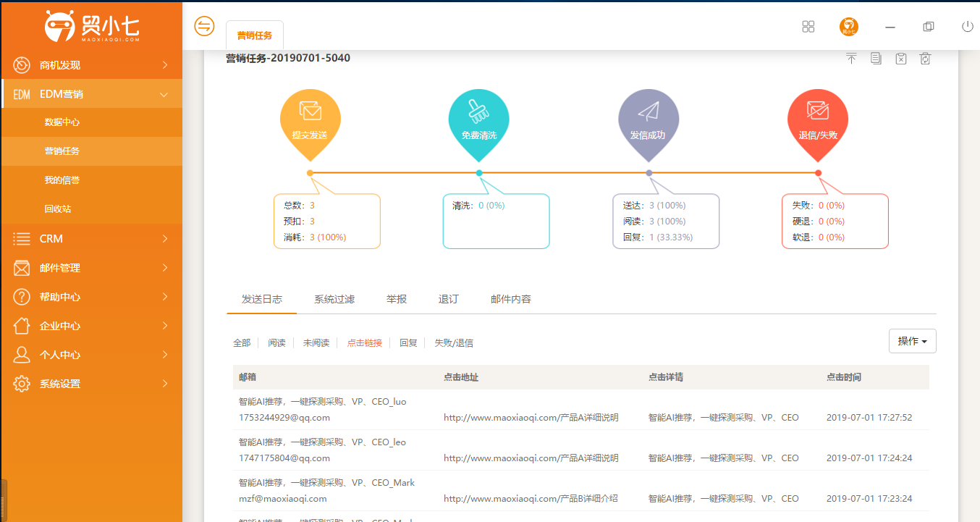Filter log by 全部

point(242,343)
